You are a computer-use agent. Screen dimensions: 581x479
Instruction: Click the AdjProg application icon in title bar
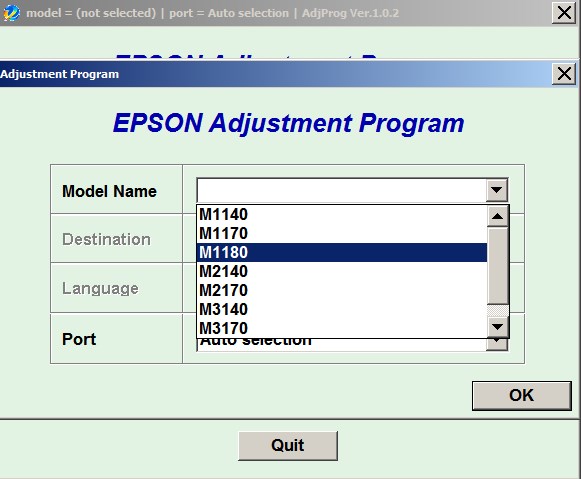11,13
